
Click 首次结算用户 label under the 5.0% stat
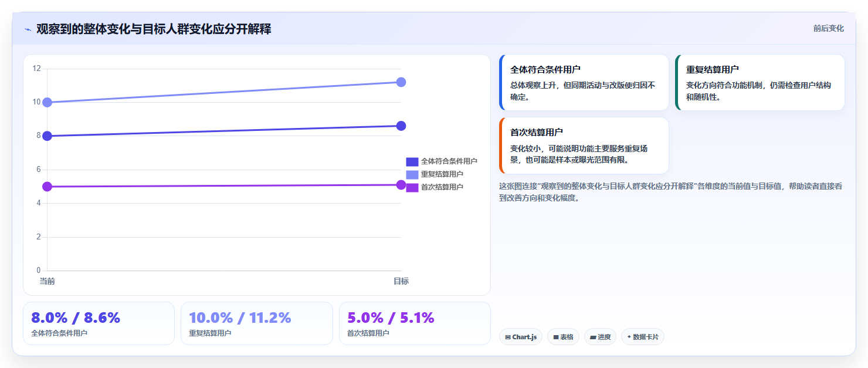click(x=368, y=333)
